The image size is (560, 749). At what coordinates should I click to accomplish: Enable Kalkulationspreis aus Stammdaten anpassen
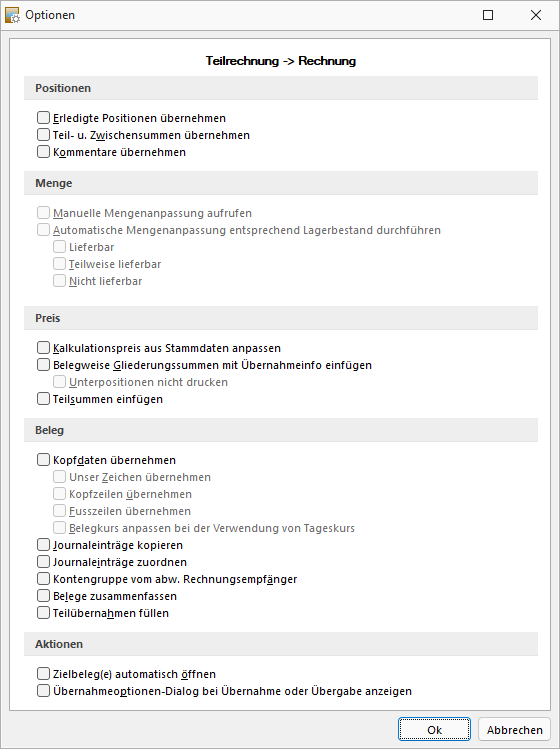(43, 348)
